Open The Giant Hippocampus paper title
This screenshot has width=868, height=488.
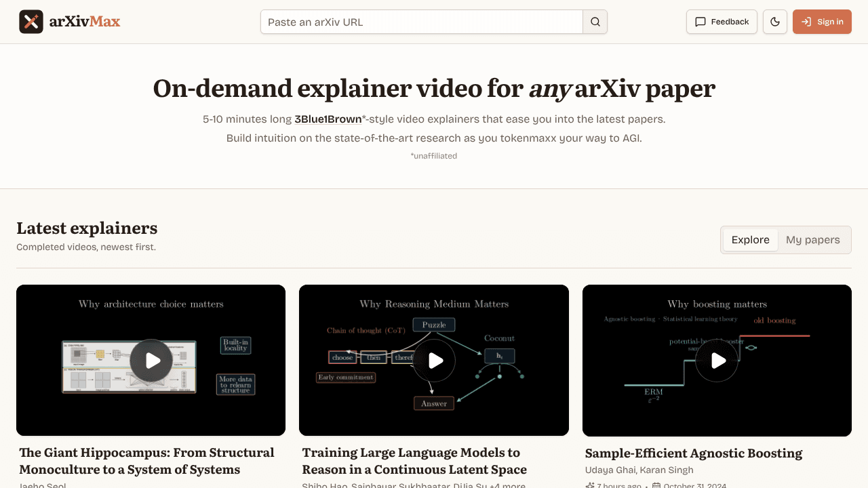coord(147,461)
